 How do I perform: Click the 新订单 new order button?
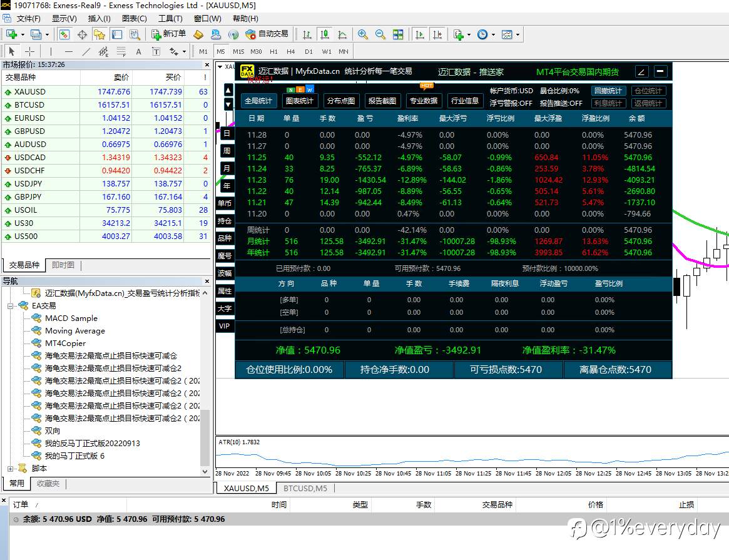click(168, 34)
